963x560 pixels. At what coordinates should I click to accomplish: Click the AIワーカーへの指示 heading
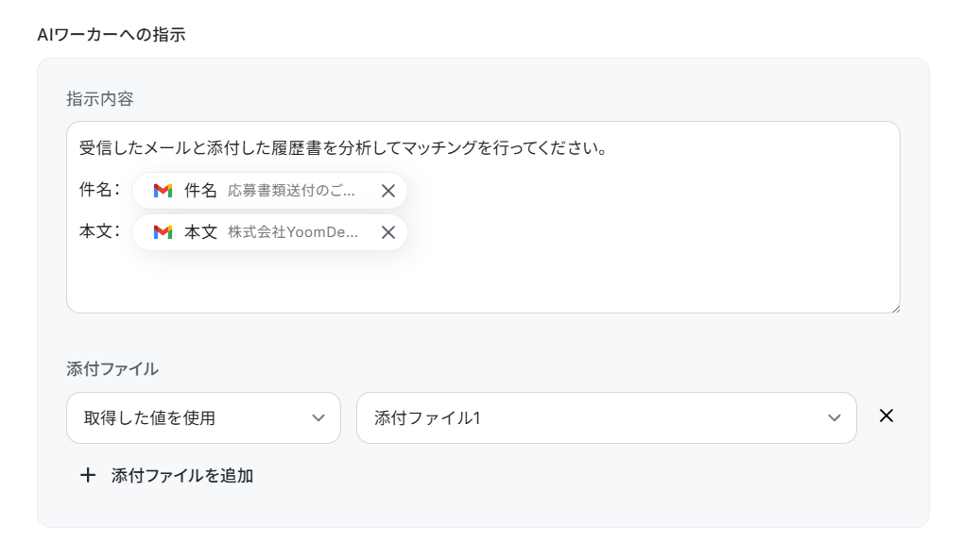112,35
